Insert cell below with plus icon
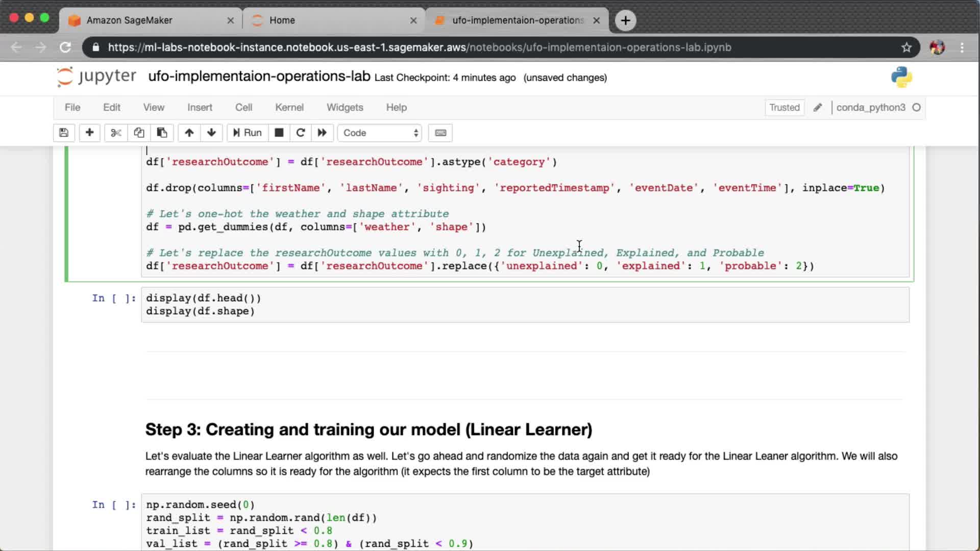 click(x=89, y=133)
